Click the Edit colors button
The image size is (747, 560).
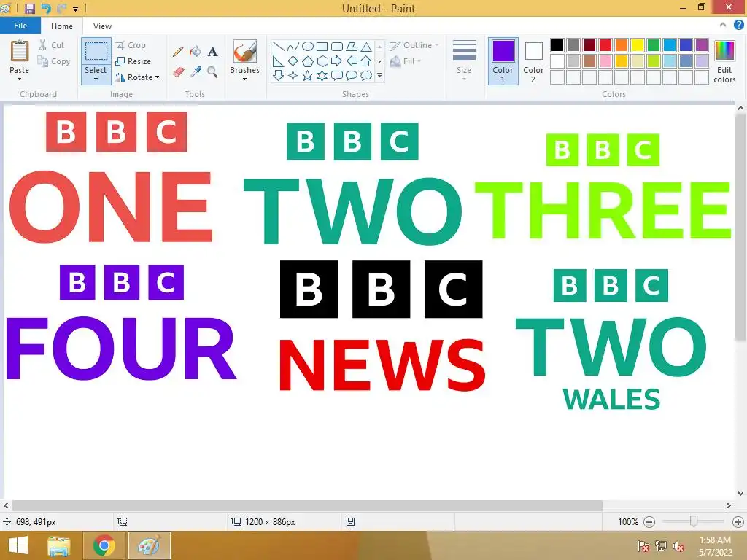(724, 62)
